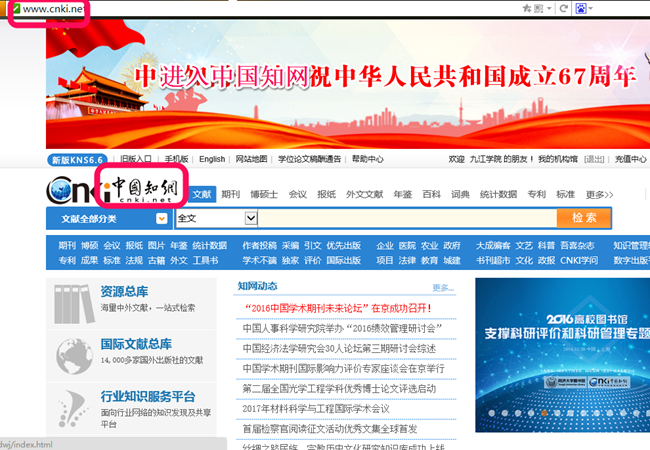This screenshot has height=450, width=650.
Task: Click the 新版KNS6.6 badge
Action: click(x=78, y=160)
